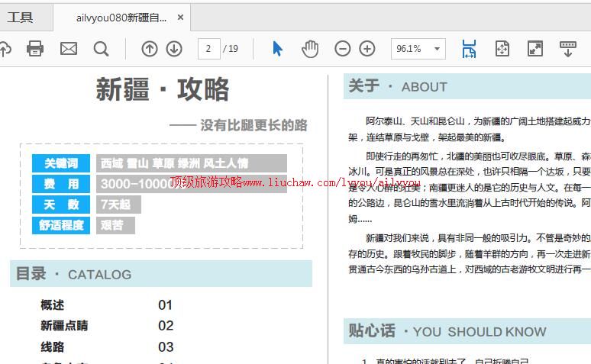This screenshot has width=591, height=364.
Task: Activate the selection arrow tool
Action: coord(277,49)
